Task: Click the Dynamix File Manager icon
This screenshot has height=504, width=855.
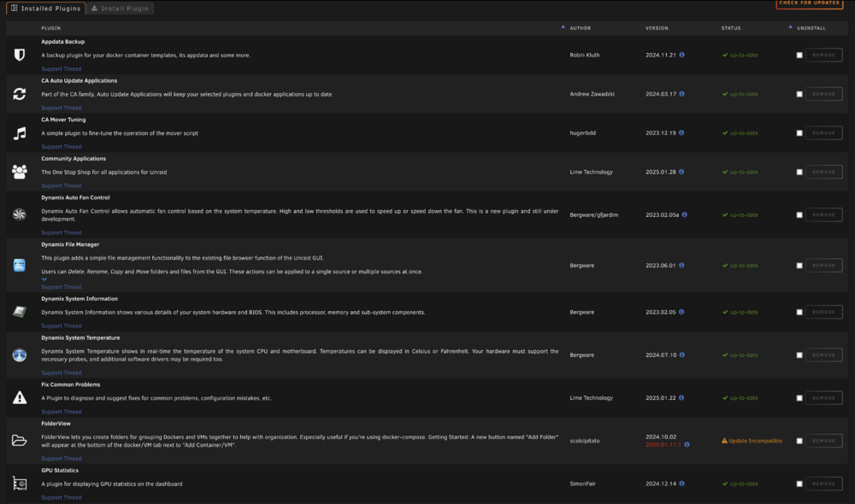Action: coord(20,266)
